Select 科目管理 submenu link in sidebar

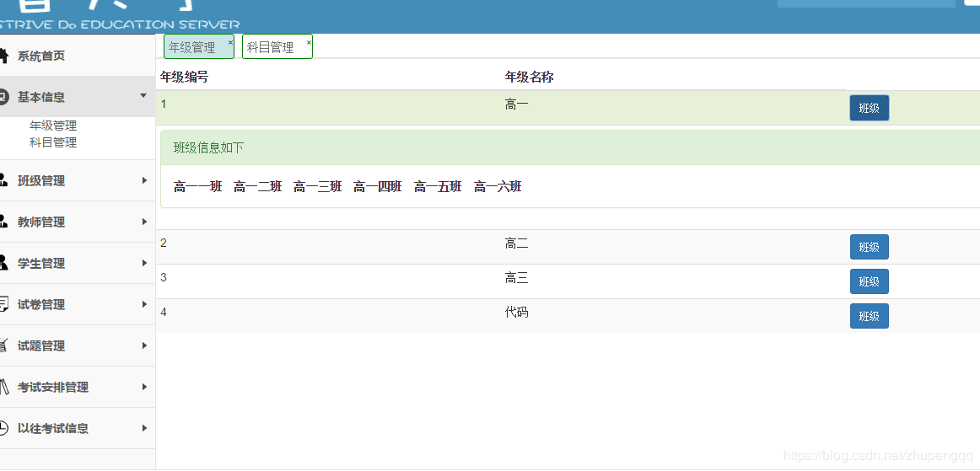[53, 142]
